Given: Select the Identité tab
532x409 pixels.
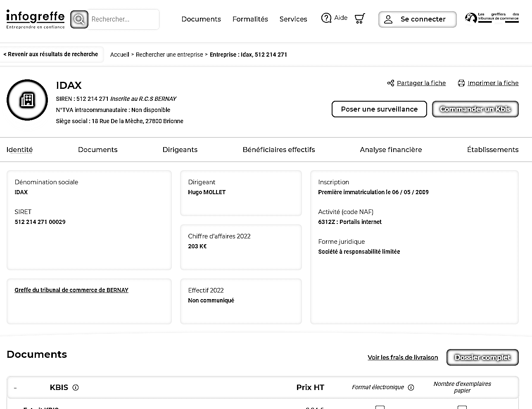Looking at the screenshot, I should 19,150.
